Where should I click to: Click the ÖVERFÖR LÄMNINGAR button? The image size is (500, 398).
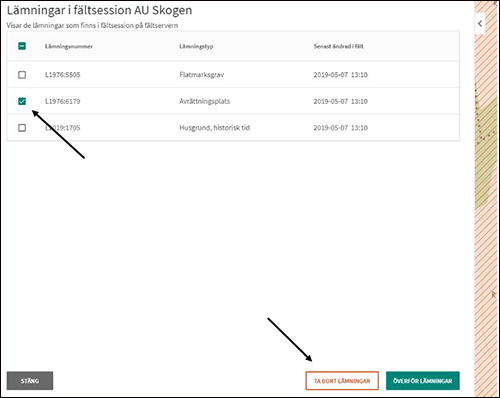[x=423, y=381]
